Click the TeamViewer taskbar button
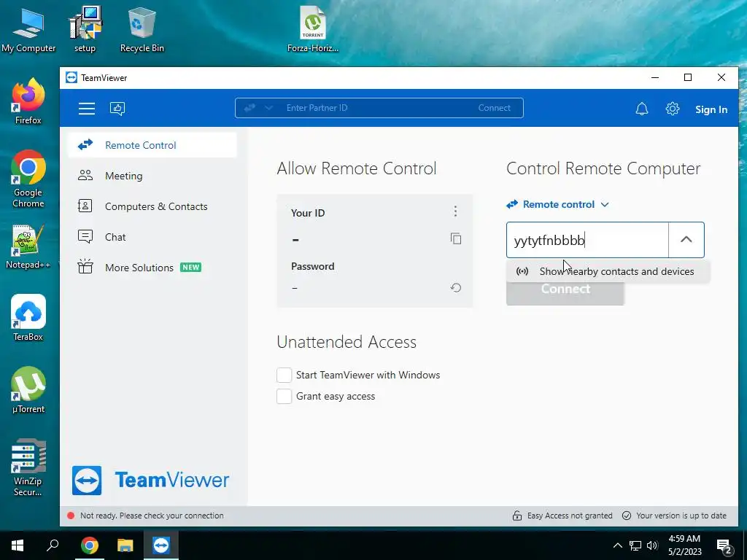Screen dimensions: 747x560 (161, 545)
